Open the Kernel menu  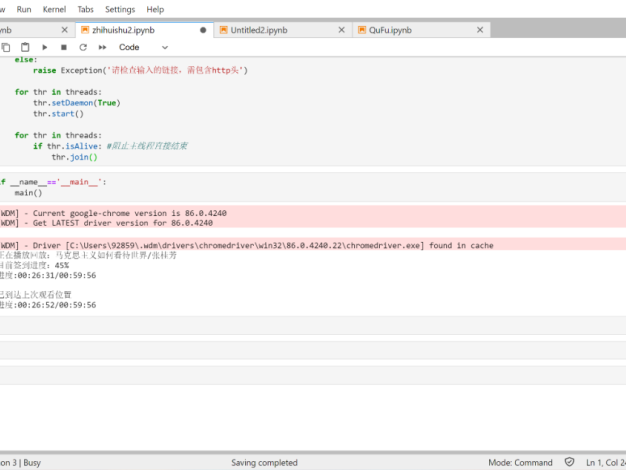(x=54, y=9)
